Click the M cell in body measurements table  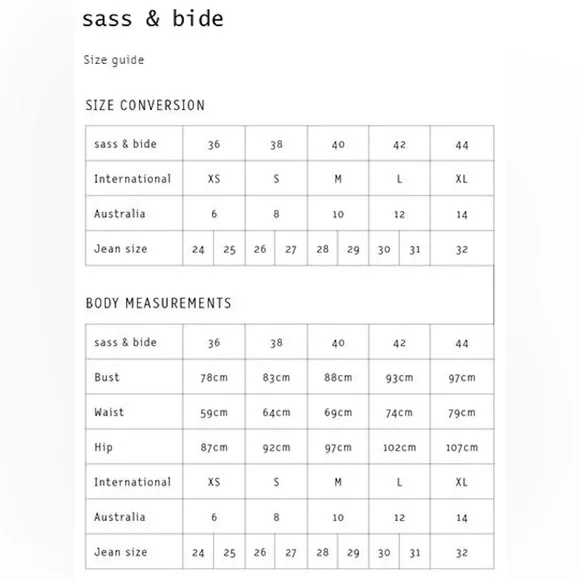point(338,482)
